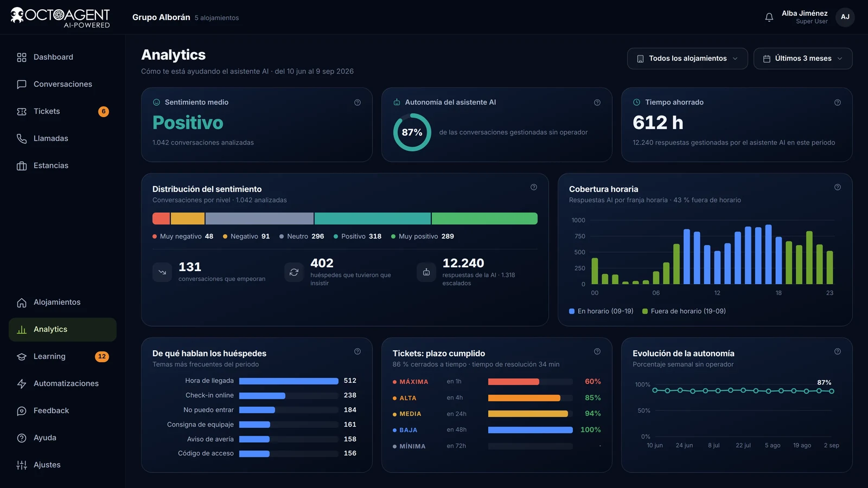Open help for Tiempo ahorrado card
The image size is (868, 488).
(x=838, y=102)
